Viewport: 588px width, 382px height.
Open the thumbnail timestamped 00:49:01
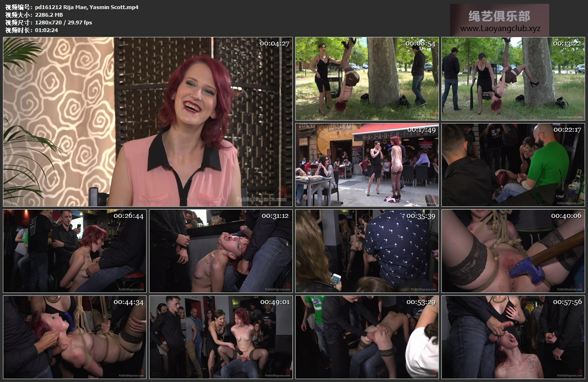tap(221, 337)
